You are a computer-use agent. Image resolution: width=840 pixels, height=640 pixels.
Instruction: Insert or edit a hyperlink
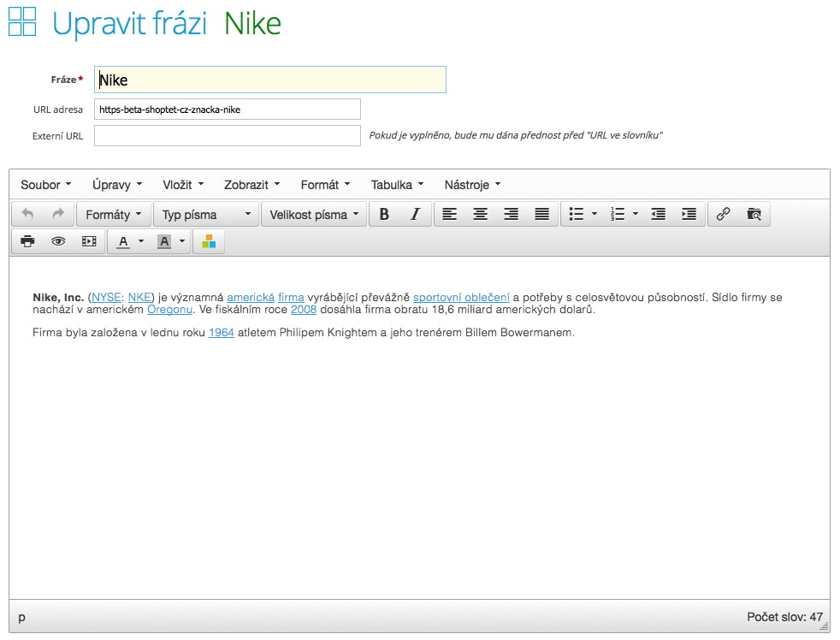[x=723, y=215]
